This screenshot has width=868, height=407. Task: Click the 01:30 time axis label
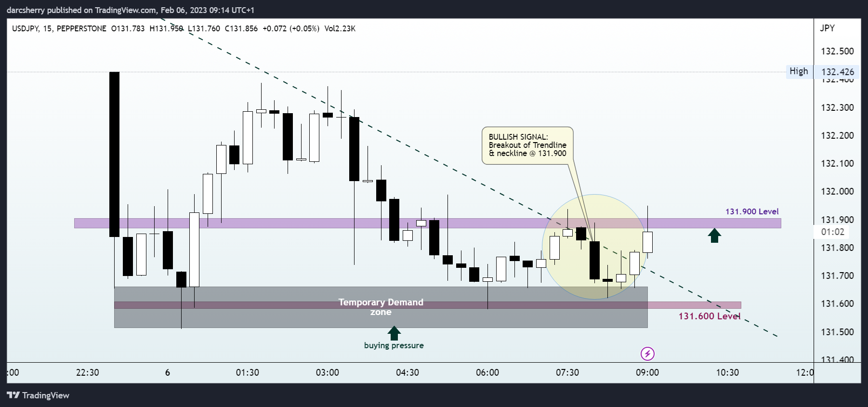(x=248, y=372)
